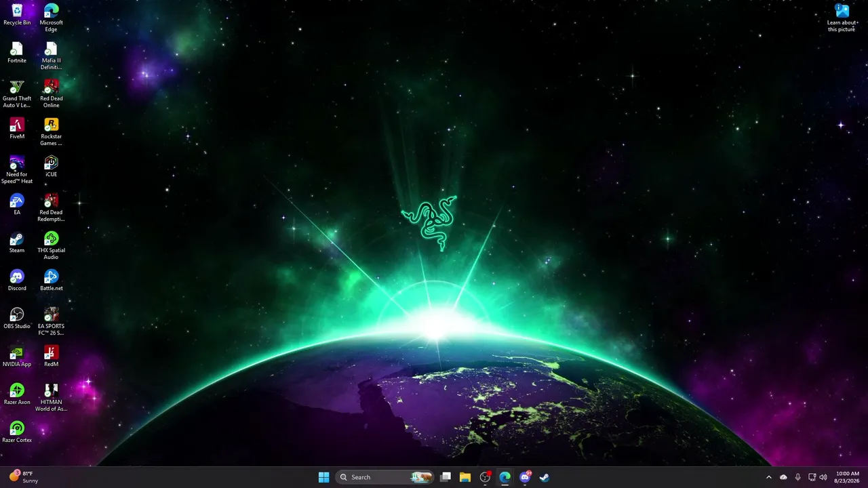Image resolution: width=868 pixels, height=488 pixels.
Task: Select the Battle.net desktop shortcut
Action: pyautogui.click(x=51, y=281)
